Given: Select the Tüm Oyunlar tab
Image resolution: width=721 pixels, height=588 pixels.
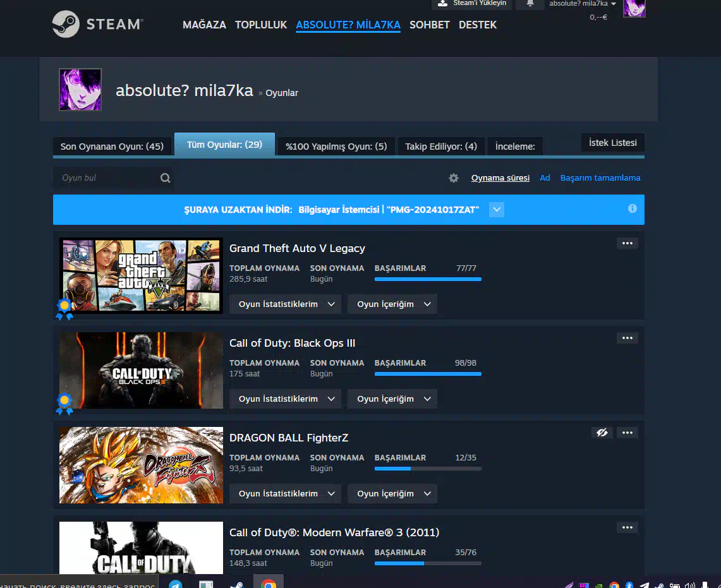Looking at the screenshot, I should pyautogui.click(x=224, y=145).
